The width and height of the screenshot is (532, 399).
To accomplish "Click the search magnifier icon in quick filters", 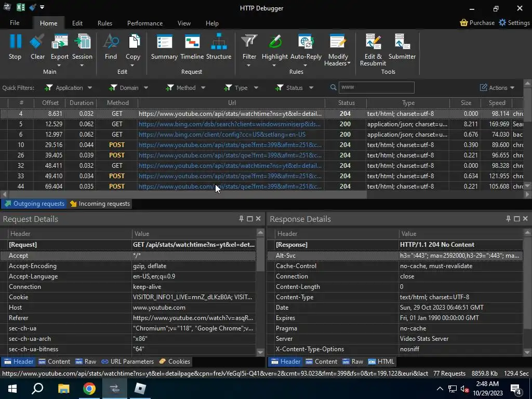I will pos(333,87).
